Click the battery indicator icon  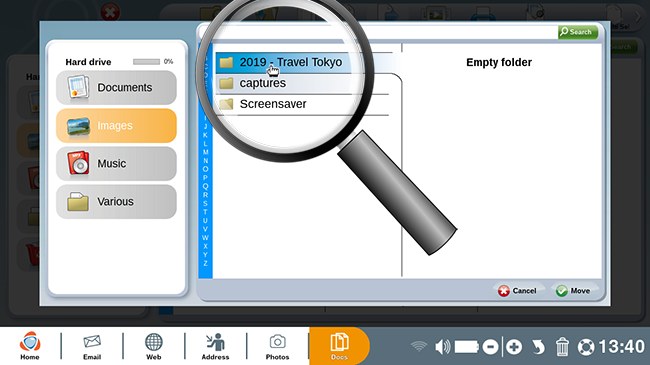[x=467, y=346]
